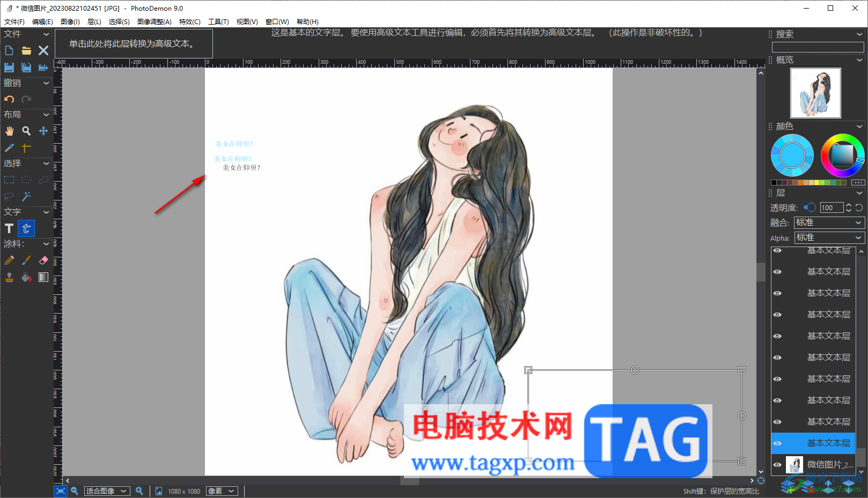This screenshot has height=498, width=868.
Task: Collapse the 文字 panel with its chevron
Action: [x=46, y=212]
